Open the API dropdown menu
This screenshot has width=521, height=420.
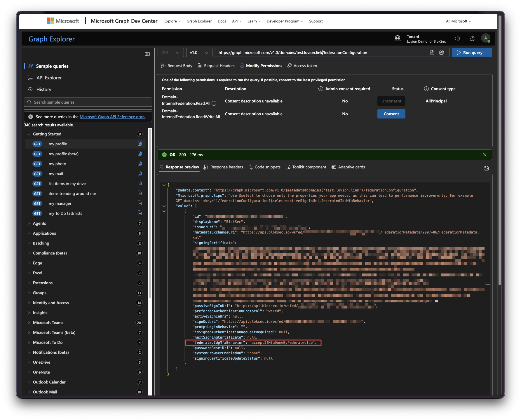(237, 21)
